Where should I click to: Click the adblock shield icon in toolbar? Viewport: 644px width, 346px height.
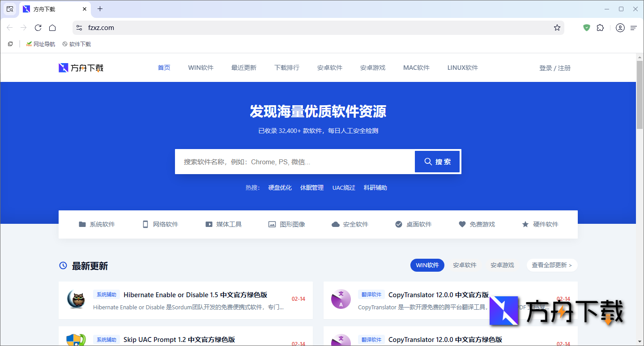tap(586, 27)
